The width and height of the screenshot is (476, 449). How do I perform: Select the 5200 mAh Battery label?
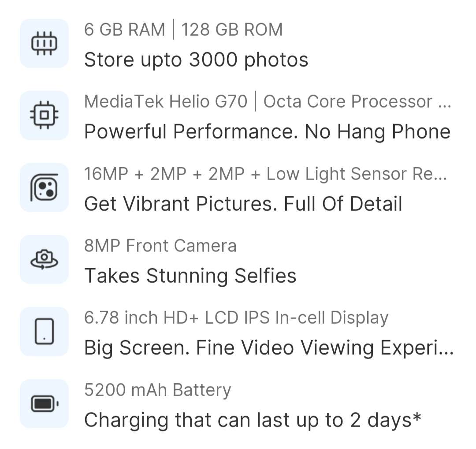[x=157, y=390]
